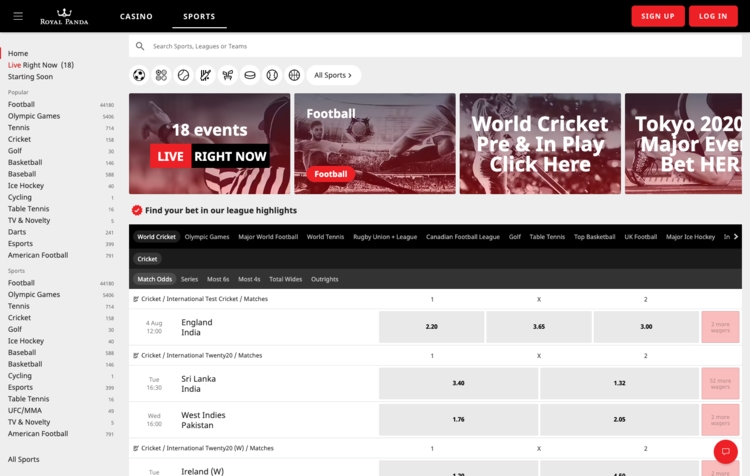
Task: Select the football (soccer ball) sport icon
Action: coord(139,75)
